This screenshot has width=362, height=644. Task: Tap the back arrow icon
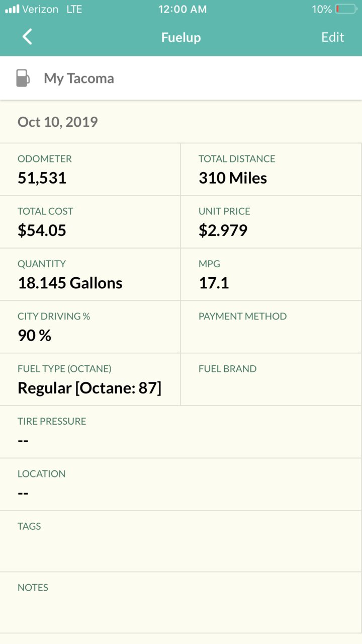[x=27, y=37]
